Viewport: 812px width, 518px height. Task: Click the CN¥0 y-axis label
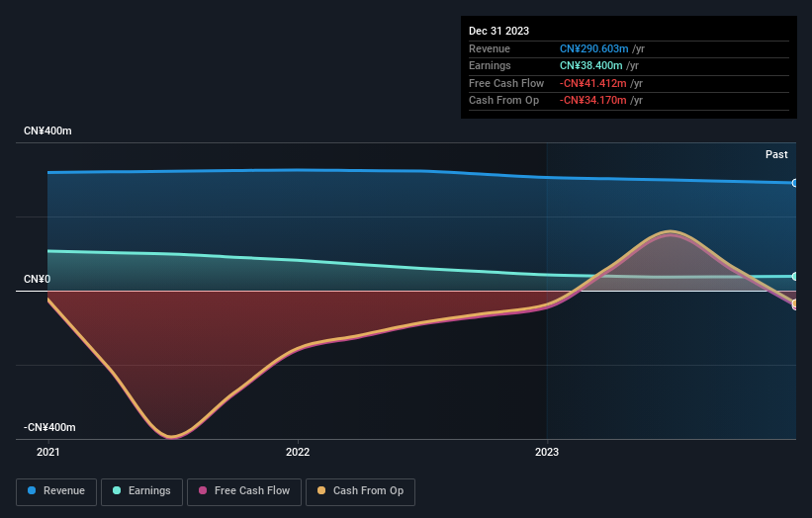tap(38, 280)
